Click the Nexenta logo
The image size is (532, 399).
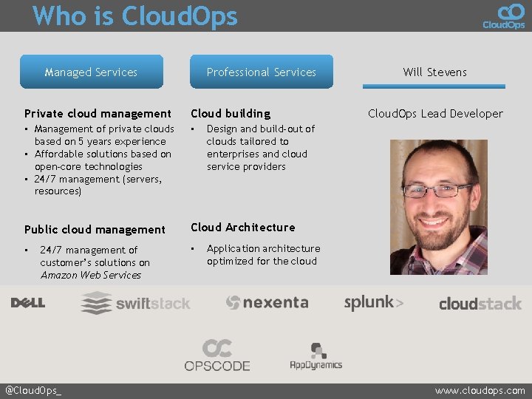(267, 302)
